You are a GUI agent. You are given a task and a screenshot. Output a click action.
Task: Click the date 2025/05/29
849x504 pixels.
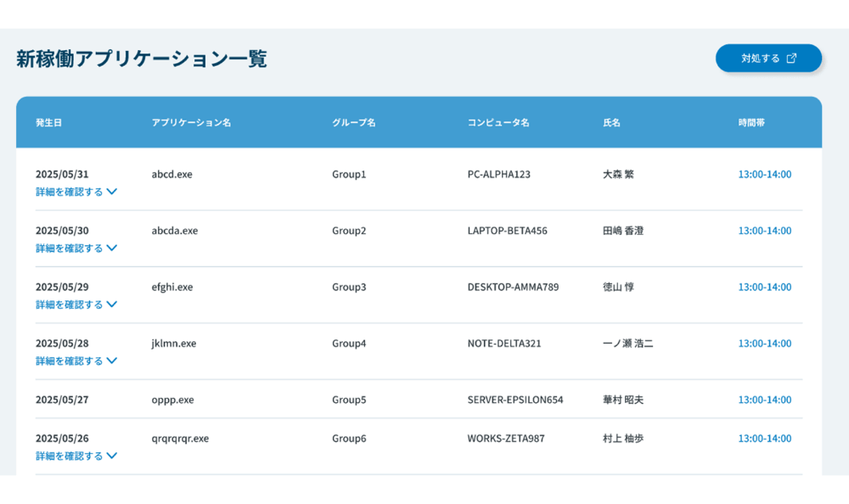pyautogui.click(x=62, y=287)
